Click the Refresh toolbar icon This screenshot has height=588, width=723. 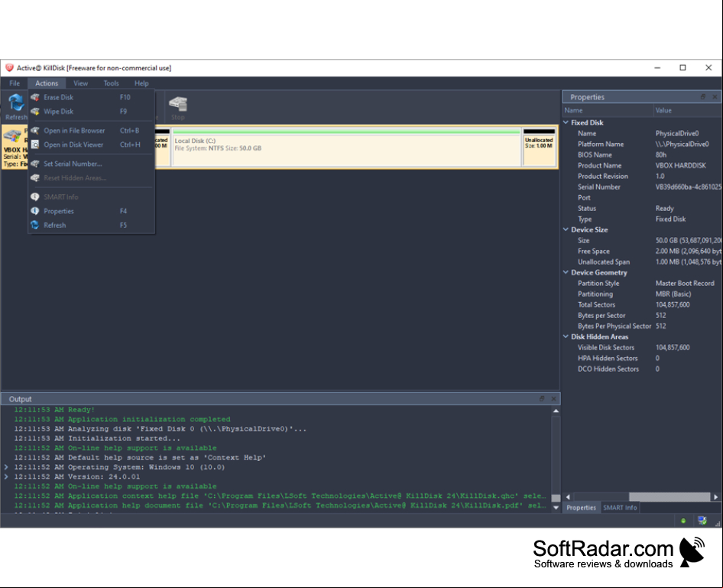click(x=16, y=106)
